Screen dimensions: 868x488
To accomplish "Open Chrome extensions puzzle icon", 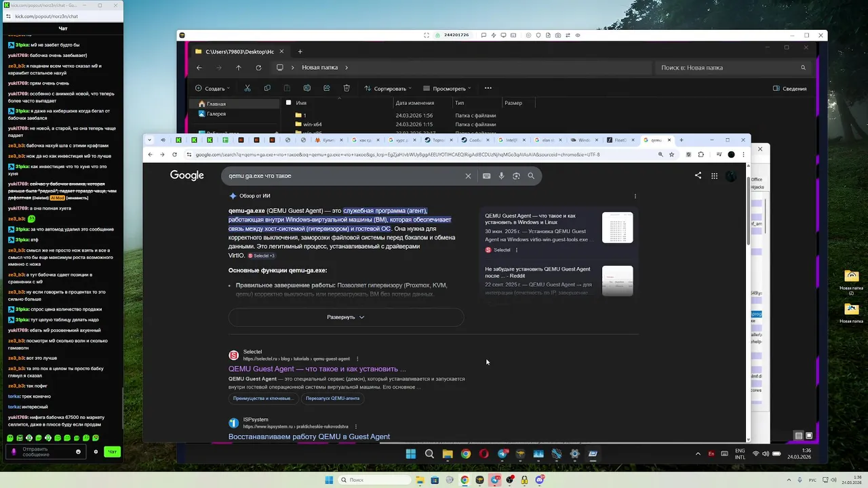I will coord(701,155).
